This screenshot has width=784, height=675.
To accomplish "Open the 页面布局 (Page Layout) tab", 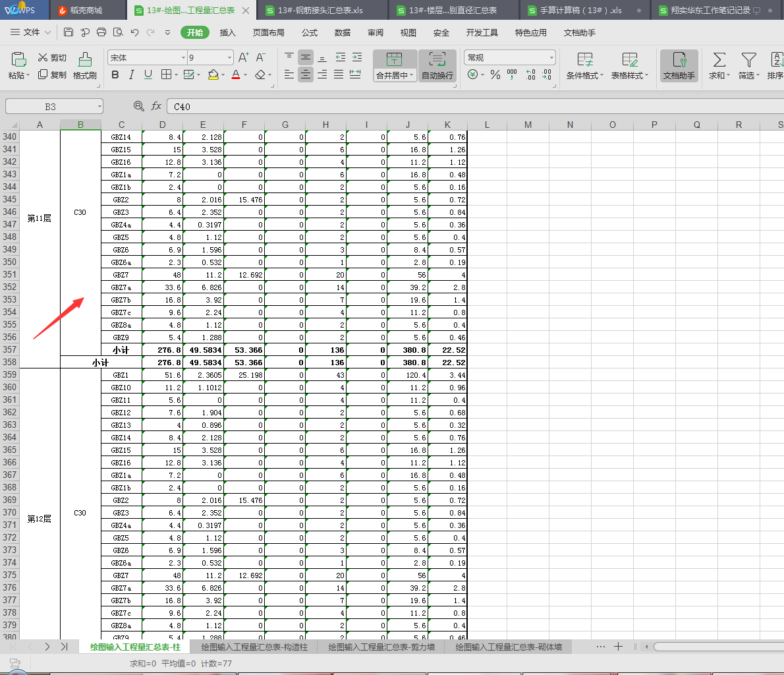I will point(269,32).
